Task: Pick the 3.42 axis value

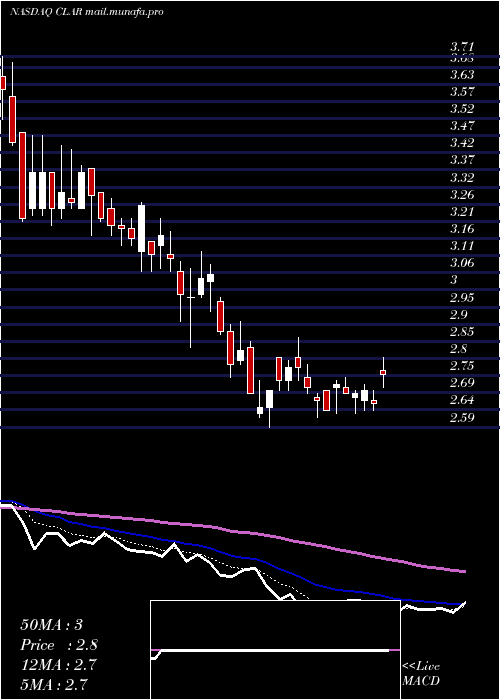Action: [462, 143]
